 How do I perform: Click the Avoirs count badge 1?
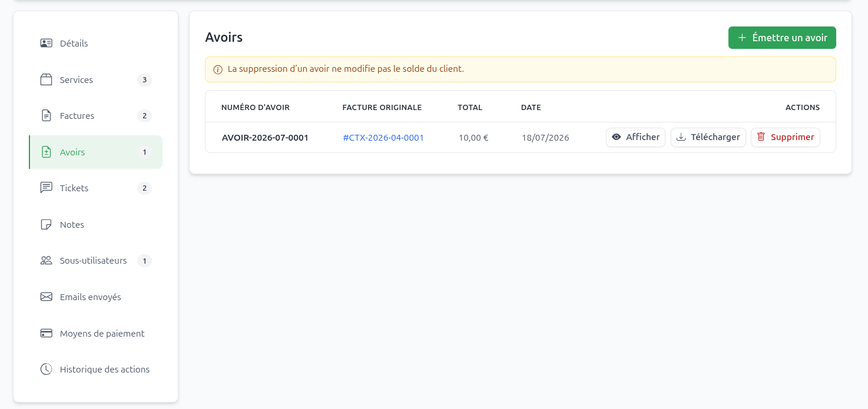tap(144, 152)
